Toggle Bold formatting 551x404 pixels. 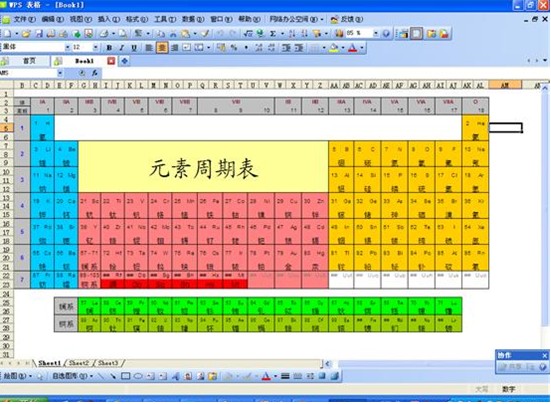click(x=109, y=47)
